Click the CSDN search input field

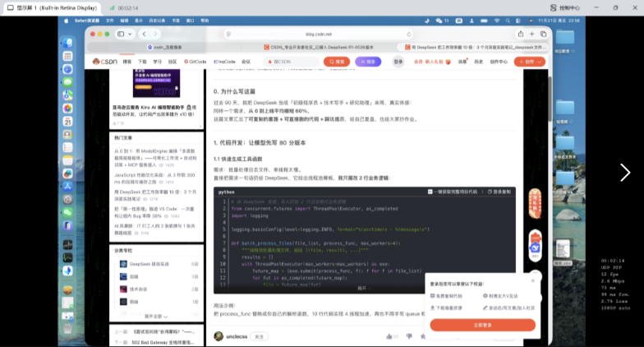[291, 62]
